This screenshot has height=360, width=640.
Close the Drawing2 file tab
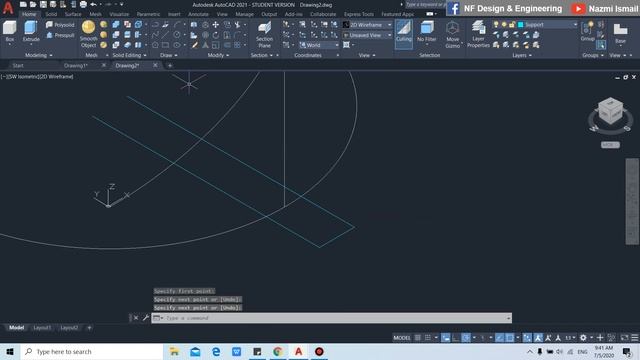[x=155, y=65]
